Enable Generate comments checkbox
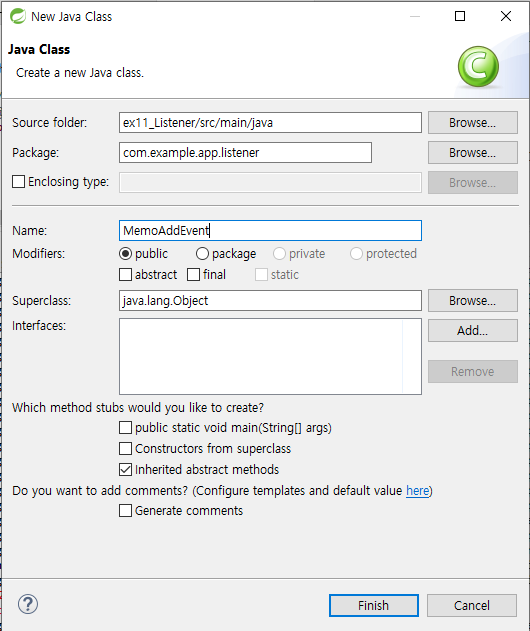 click(126, 510)
